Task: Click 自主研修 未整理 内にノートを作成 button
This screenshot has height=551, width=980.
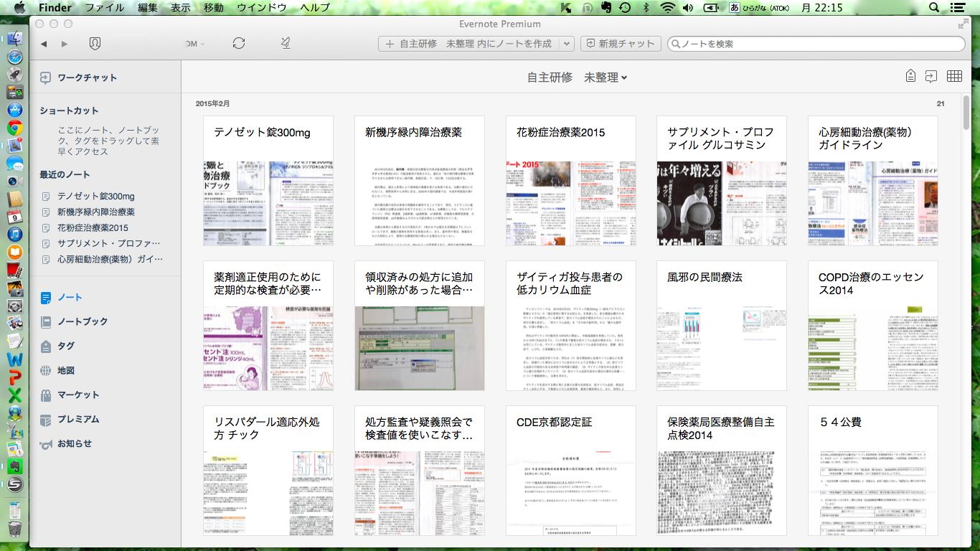Action: [470, 44]
